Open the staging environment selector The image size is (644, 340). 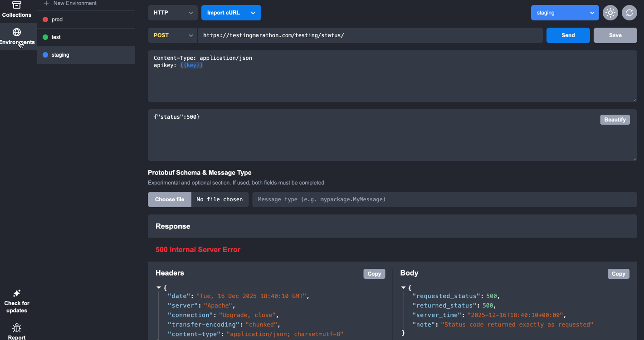(565, 13)
